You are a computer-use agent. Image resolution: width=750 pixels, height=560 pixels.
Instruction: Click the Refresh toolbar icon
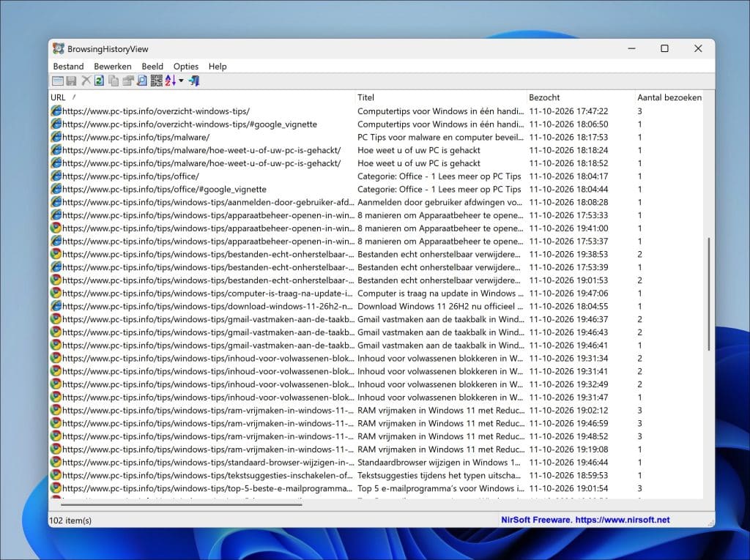(100, 81)
